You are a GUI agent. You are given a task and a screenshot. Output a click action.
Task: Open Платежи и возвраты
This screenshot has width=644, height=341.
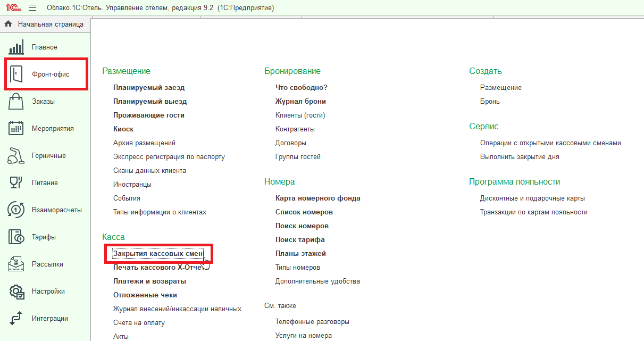click(149, 281)
